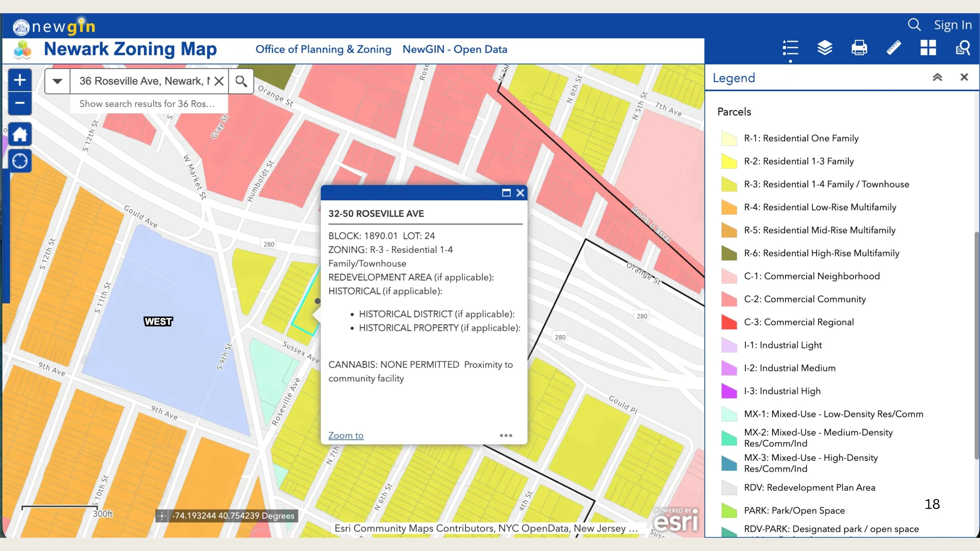Open the search source dropdown arrow
This screenshot has width=980, height=551.
[x=57, y=81]
